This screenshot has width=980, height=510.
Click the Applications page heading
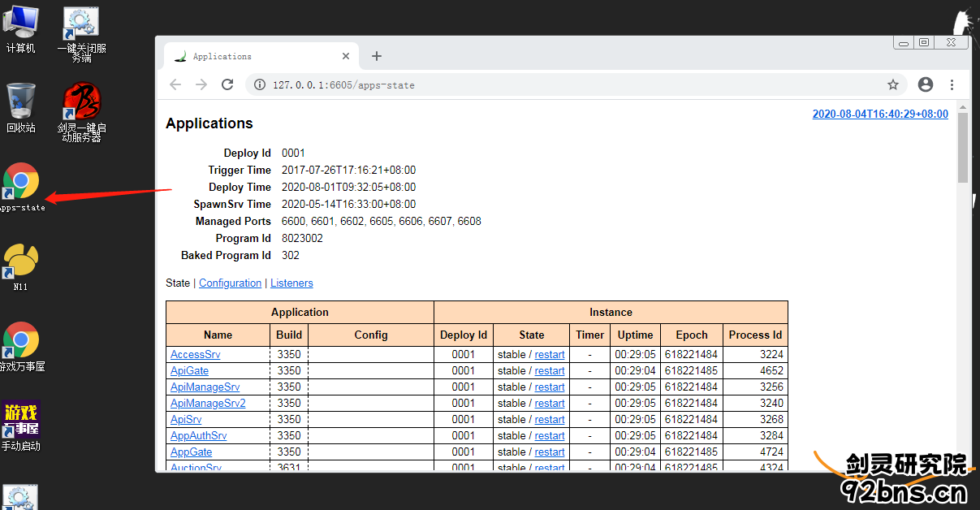coord(209,123)
